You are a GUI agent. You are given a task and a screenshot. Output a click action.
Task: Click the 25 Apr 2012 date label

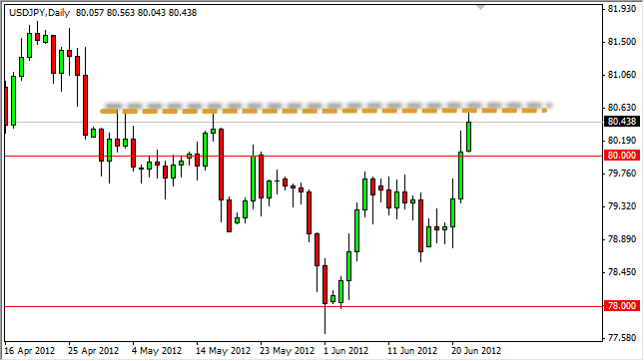click(94, 351)
